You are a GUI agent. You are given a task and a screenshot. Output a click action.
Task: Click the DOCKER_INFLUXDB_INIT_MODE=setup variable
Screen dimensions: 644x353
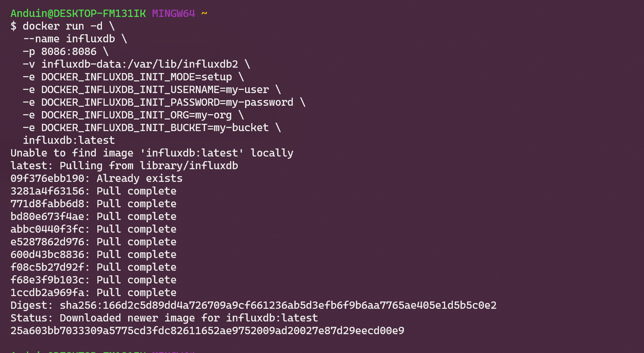137,77
